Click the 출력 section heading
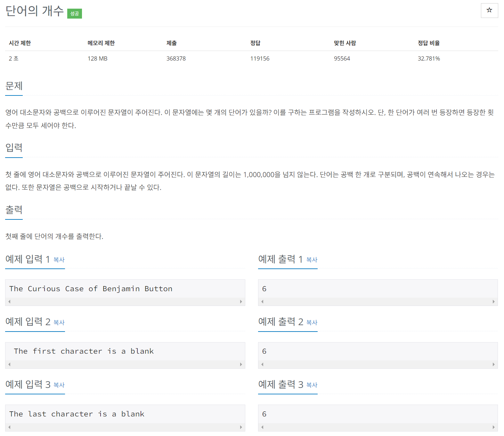504x436 pixels. coord(14,210)
